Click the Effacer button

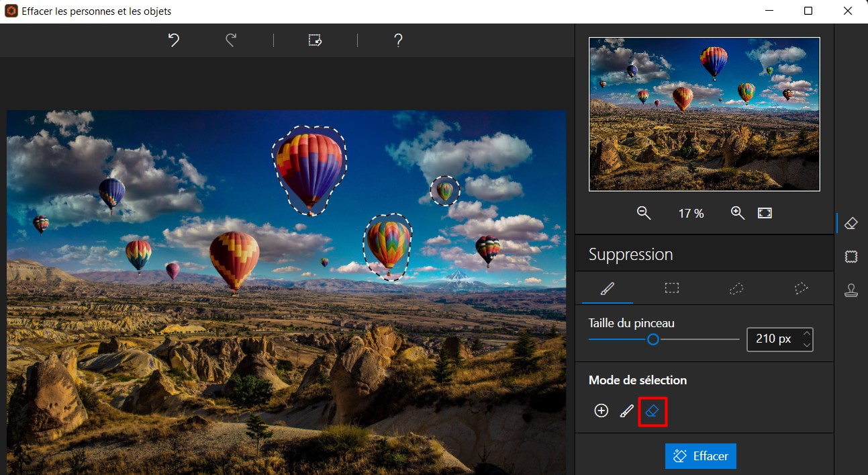tap(701, 456)
